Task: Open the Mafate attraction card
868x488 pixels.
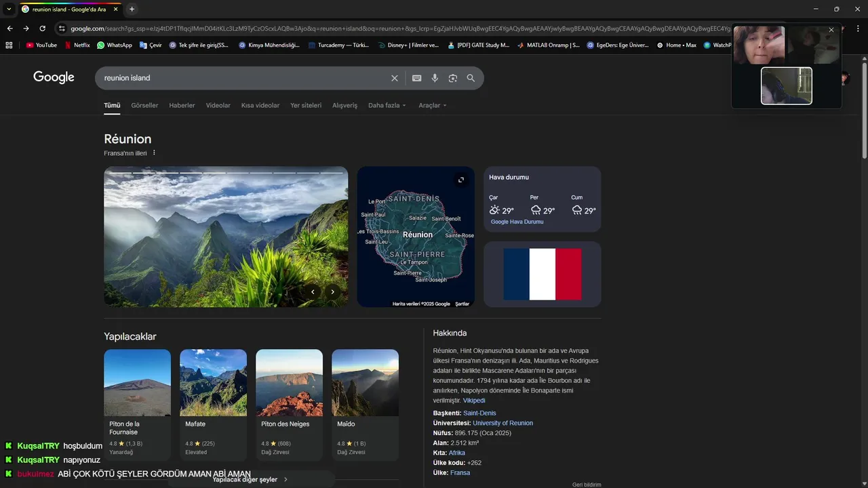Action: 213,405
